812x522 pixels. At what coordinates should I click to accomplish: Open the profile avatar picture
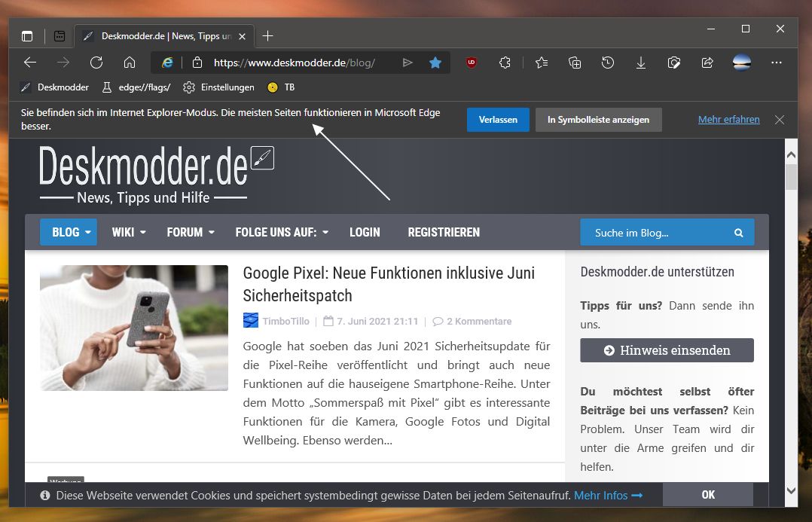pos(741,63)
